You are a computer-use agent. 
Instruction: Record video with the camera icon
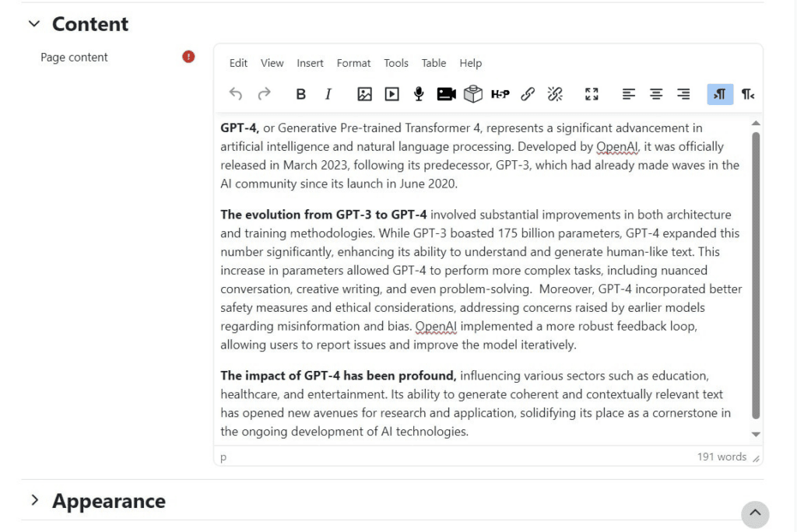coord(446,94)
